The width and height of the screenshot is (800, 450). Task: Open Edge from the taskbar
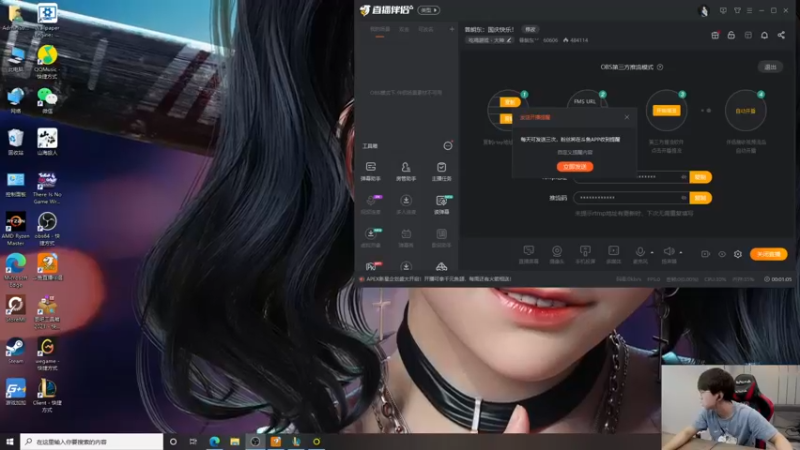tap(214, 441)
